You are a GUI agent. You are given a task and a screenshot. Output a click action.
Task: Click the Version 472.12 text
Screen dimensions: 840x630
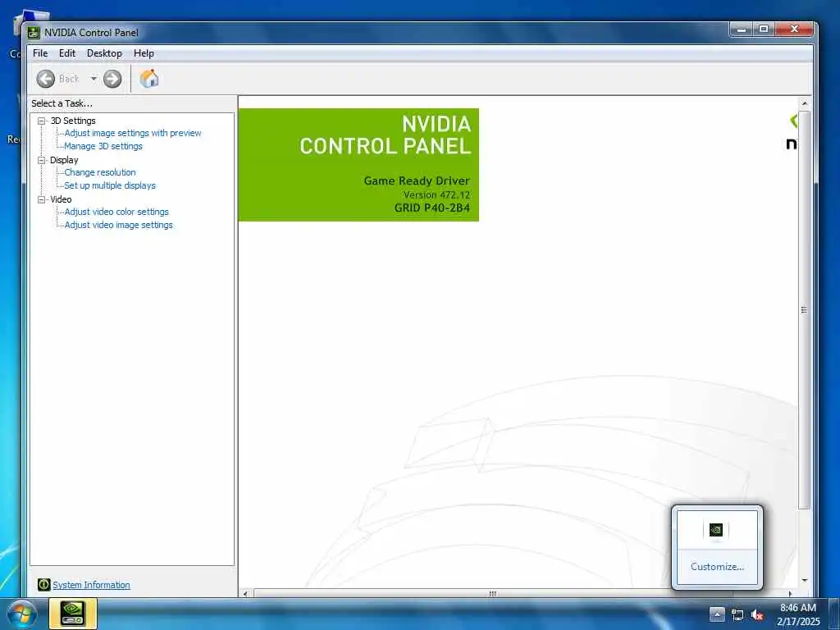point(436,195)
